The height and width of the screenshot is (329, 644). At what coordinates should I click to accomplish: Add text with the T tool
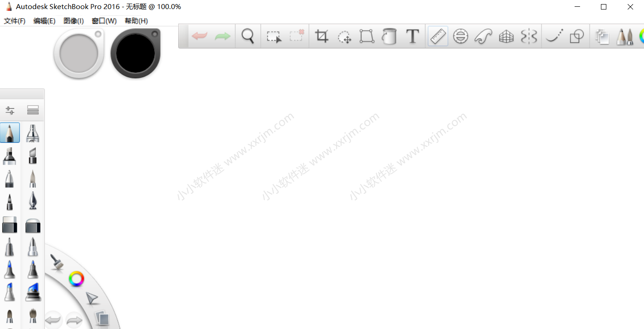tap(412, 36)
